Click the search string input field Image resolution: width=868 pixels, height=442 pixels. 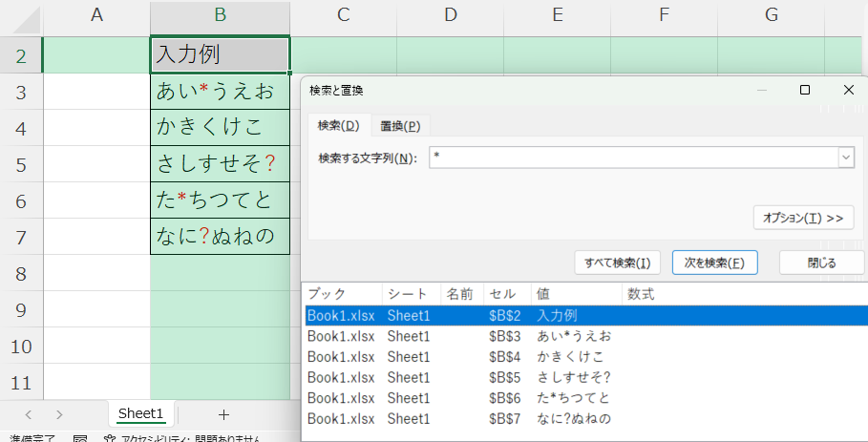(x=633, y=158)
